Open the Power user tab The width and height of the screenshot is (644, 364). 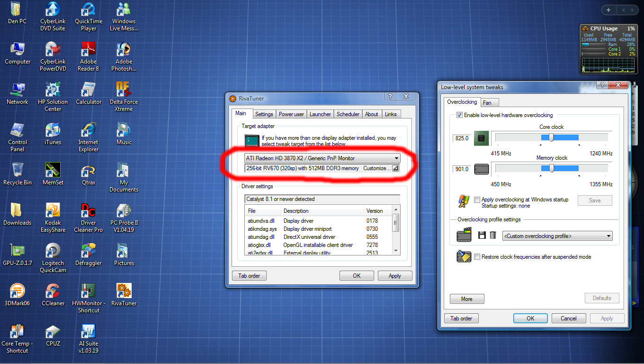click(291, 114)
